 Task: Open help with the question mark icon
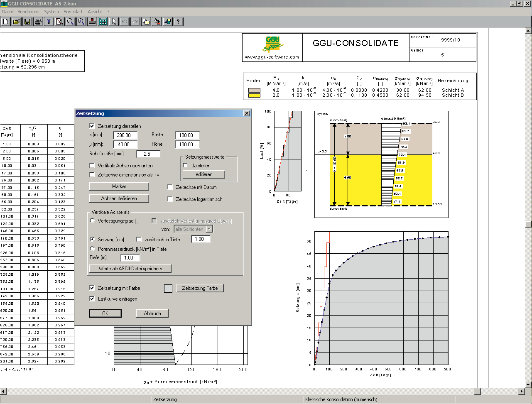pyautogui.click(x=178, y=22)
